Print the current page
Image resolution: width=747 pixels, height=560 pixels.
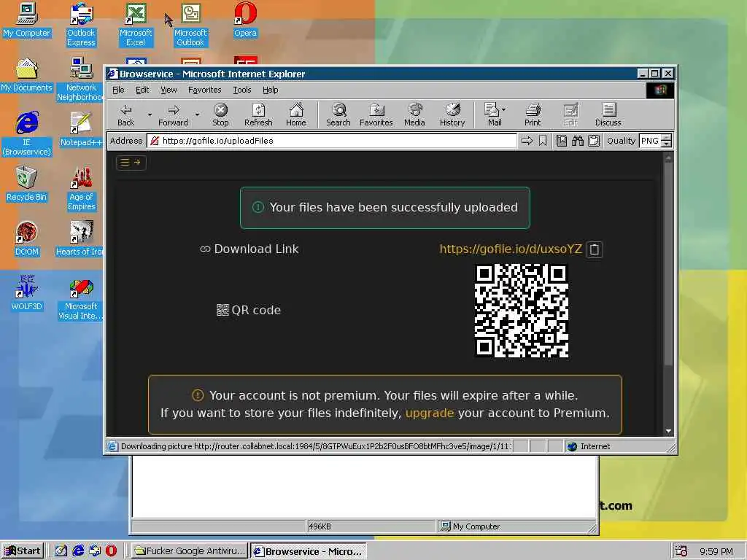pos(533,115)
